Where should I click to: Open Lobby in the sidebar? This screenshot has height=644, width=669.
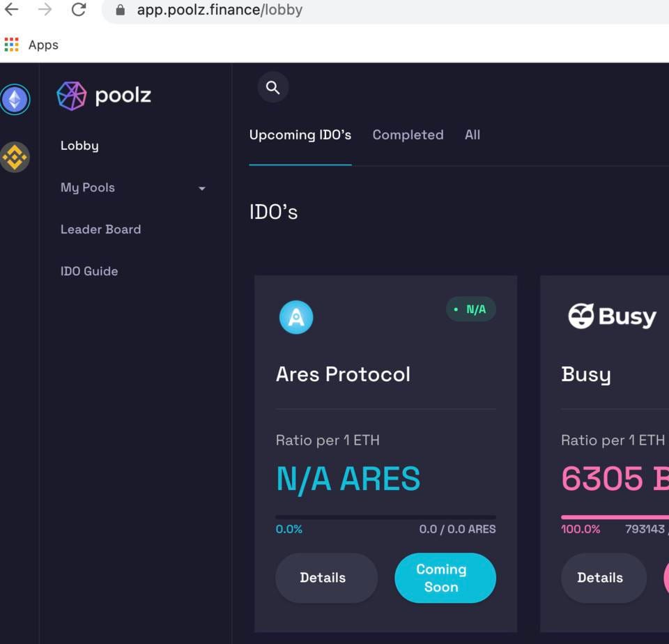click(x=79, y=146)
